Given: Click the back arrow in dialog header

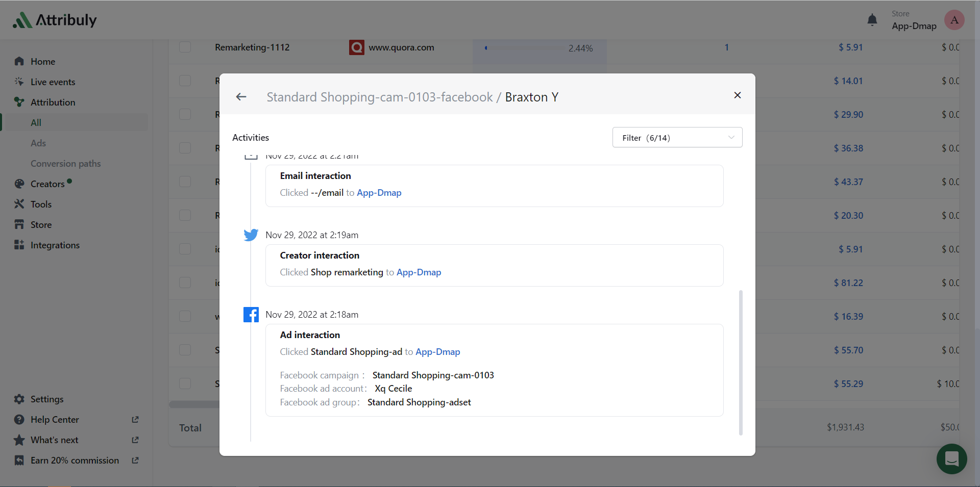Looking at the screenshot, I should click(x=241, y=97).
